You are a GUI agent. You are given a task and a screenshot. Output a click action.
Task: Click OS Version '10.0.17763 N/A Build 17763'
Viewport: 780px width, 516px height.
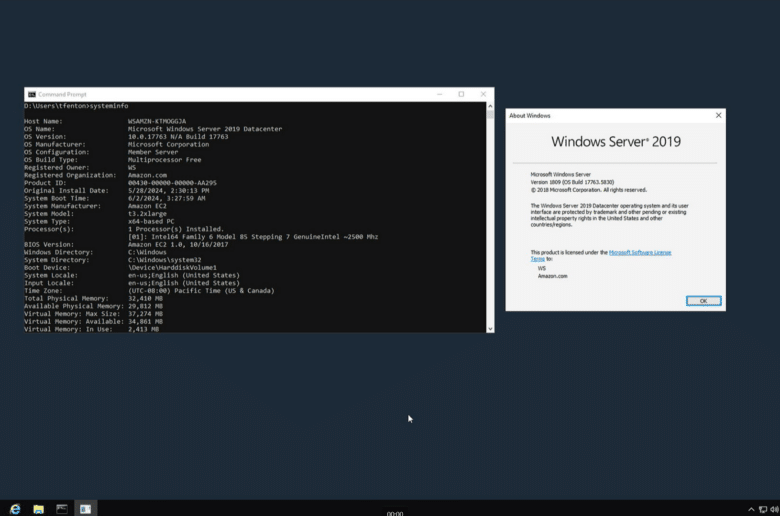[178, 136]
